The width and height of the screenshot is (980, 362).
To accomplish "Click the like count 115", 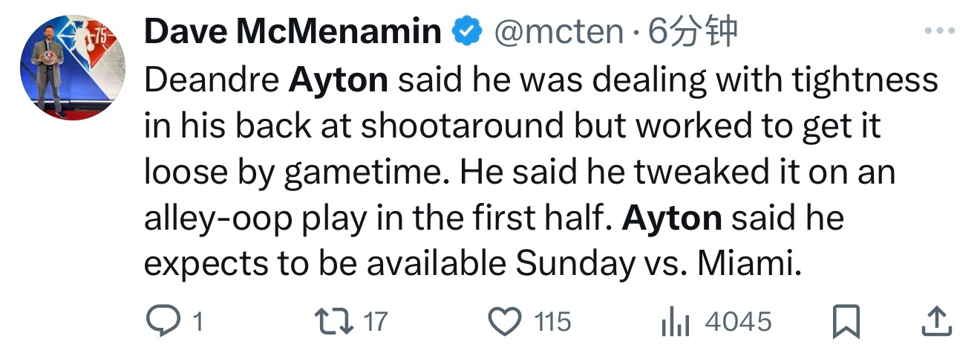I will click(552, 322).
